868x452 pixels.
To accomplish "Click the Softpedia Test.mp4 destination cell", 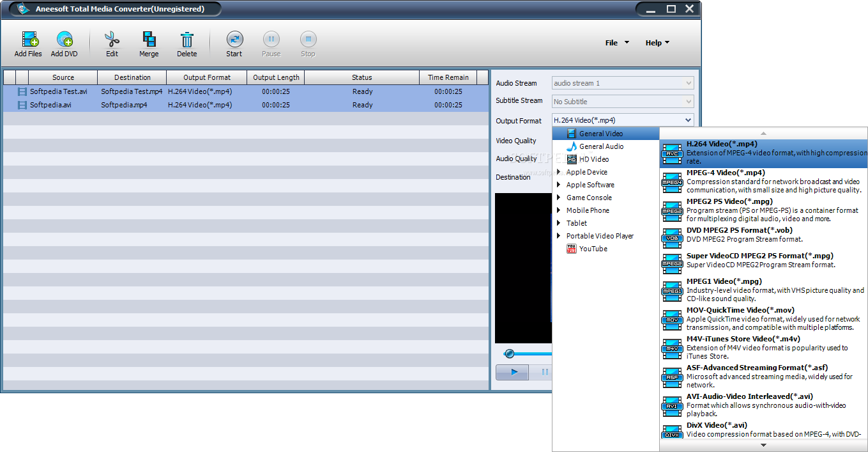I will coord(133,91).
